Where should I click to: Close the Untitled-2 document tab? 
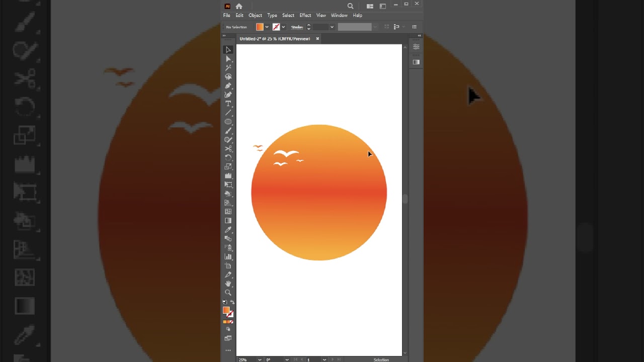pyautogui.click(x=317, y=39)
